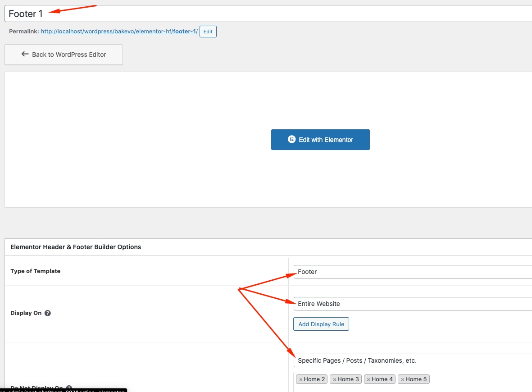The height and width of the screenshot is (392, 532).
Task: Go Back to WordPress Editor
Action: (x=64, y=55)
